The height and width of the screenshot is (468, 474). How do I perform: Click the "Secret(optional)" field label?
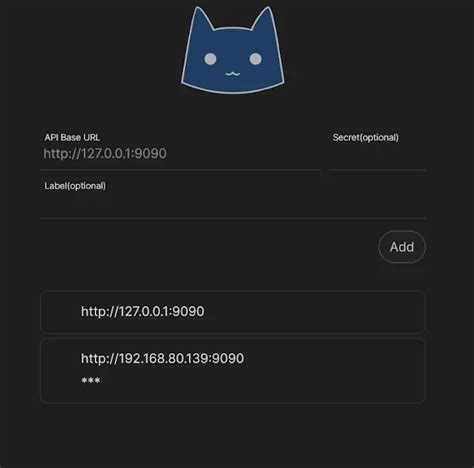coord(365,137)
